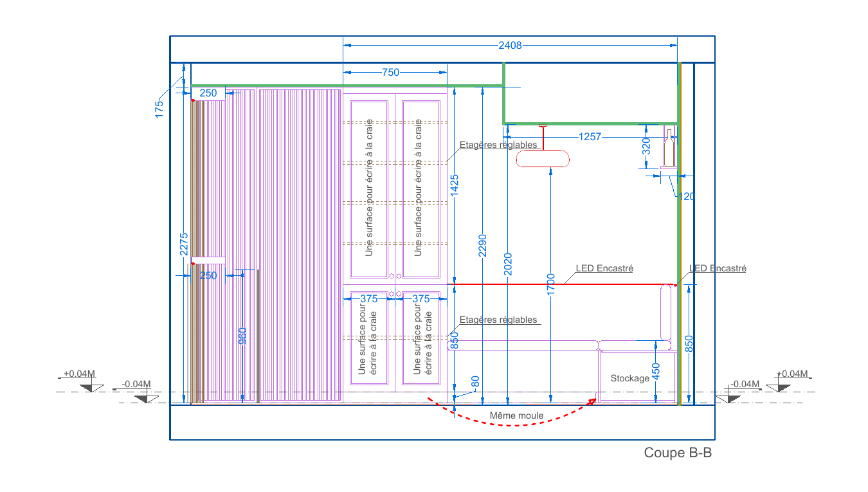Select the 2408 dimension text
The image size is (868, 492).
tap(510, 45)
